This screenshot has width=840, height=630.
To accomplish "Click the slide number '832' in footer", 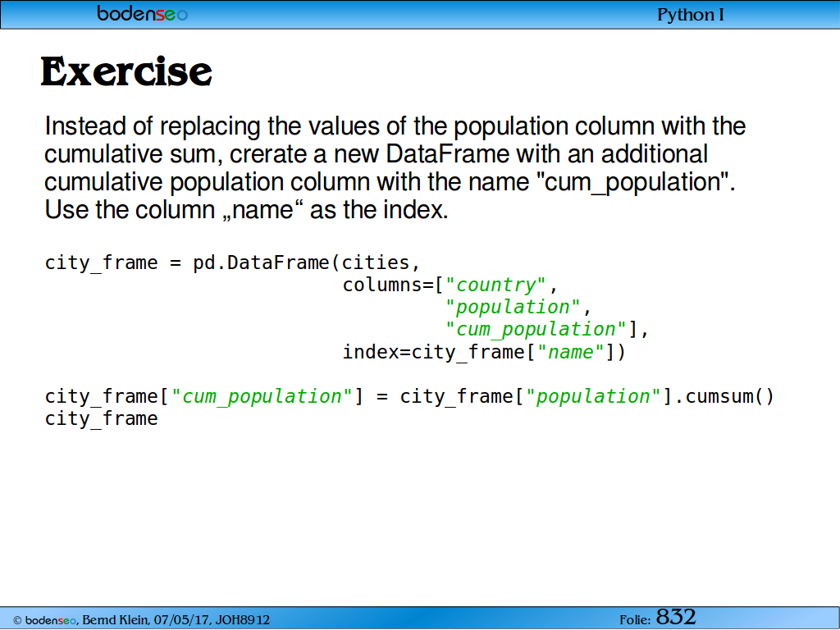I will pyautogui.click(x=676, y=617).
